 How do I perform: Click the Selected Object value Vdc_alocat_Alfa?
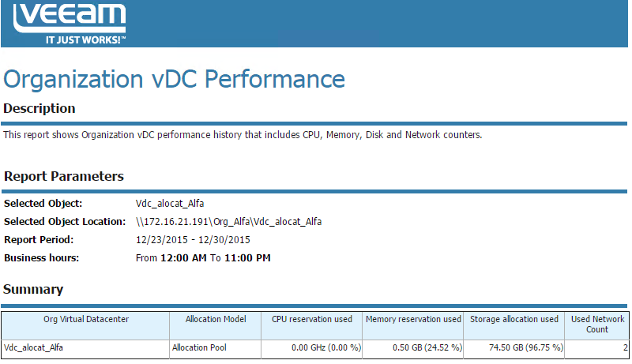170,204
